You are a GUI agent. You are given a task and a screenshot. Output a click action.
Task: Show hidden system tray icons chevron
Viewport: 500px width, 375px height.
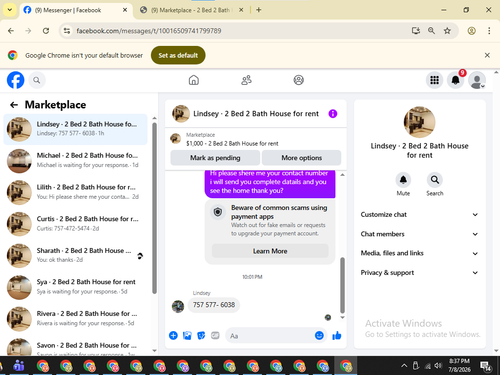(404, 366)
